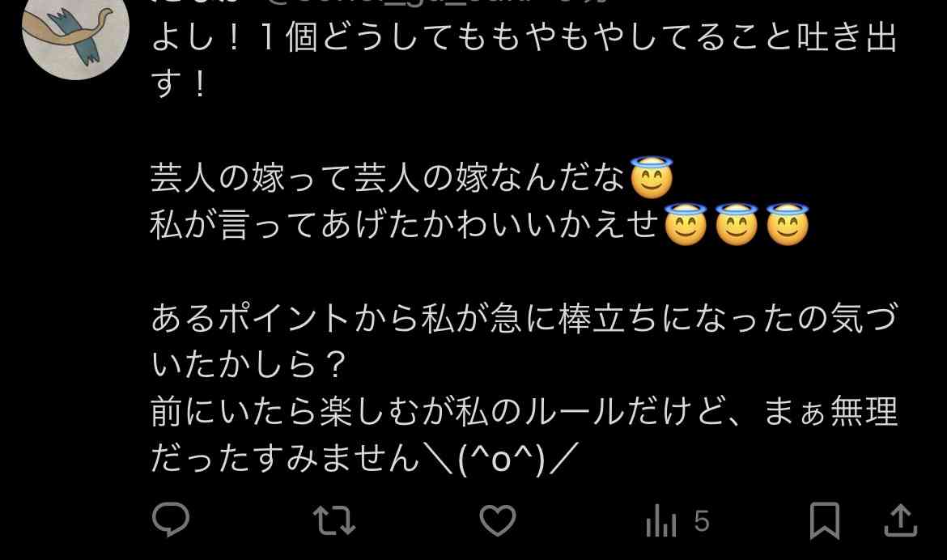Image resolution: width=947 pixels, height=560 pixels.
Task: Click the middle halo emoji in the trio
Action: click(x=737, y=224)
